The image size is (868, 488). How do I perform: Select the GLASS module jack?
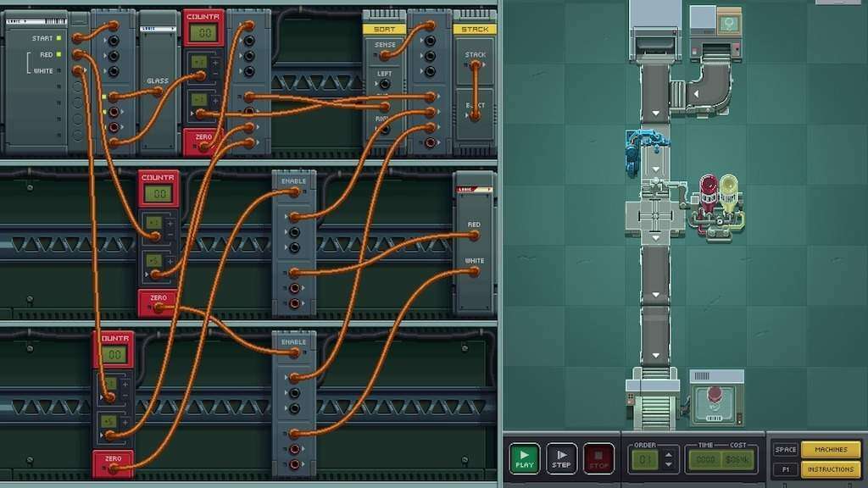tap(158, 91)
